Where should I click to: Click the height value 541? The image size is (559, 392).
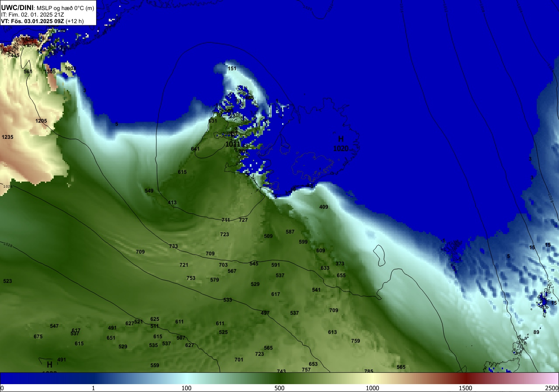pos(316,290)
